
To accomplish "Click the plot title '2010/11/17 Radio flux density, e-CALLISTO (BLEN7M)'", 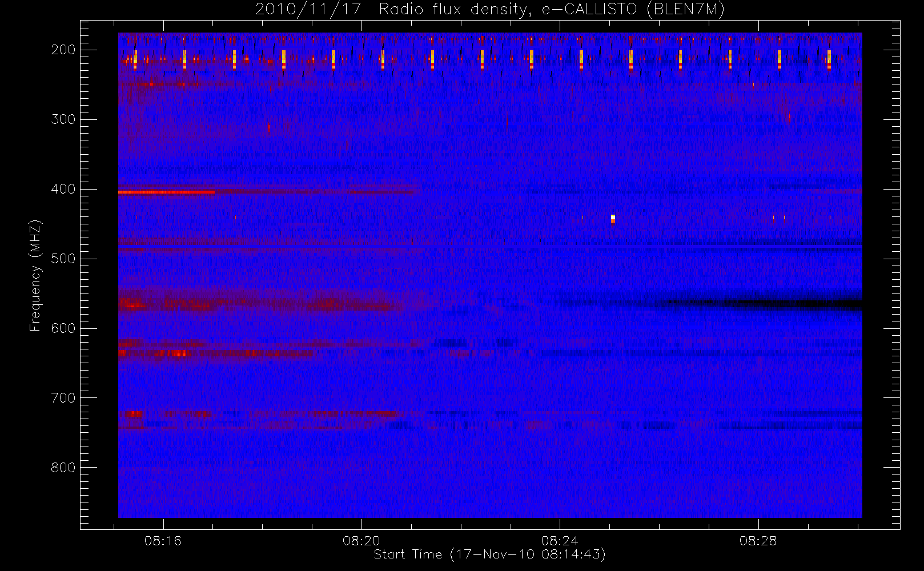I will (x=490, y=9).
